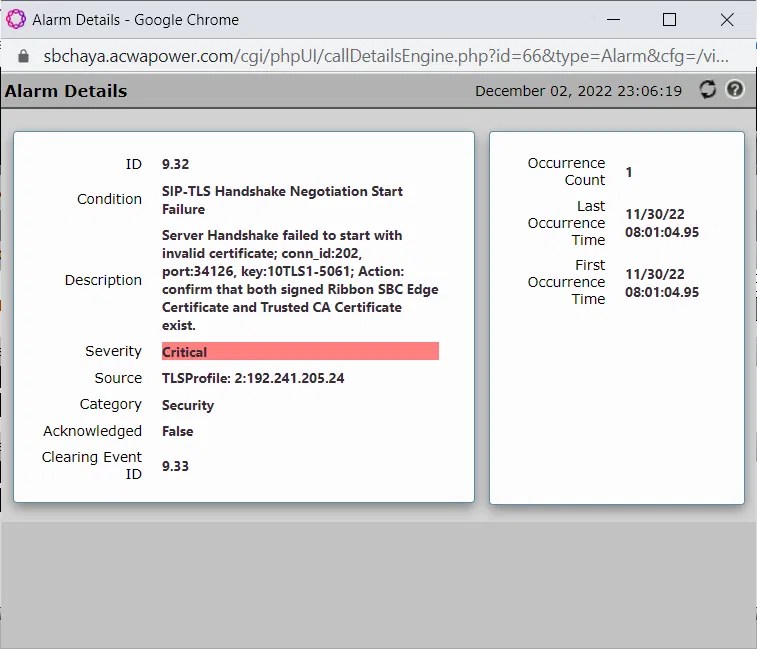This screenshot has width=757, height=649.
Task: Click the Condition field label
Action: pos(109,199)
